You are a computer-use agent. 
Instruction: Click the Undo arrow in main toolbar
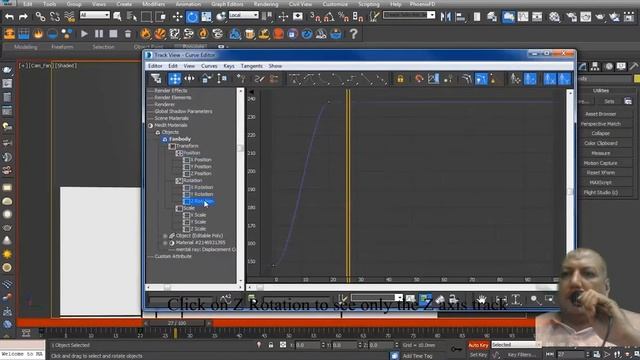[9, 17]
